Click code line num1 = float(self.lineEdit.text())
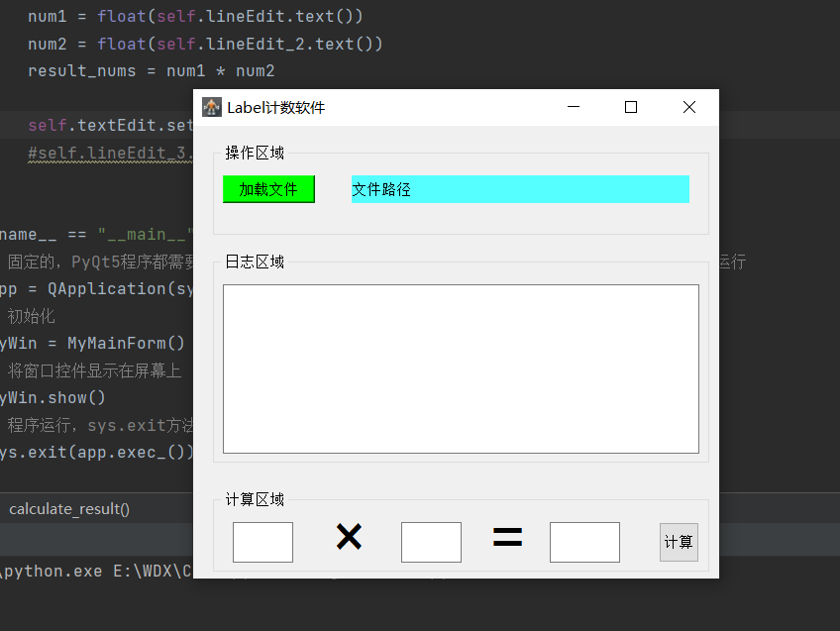This screenshot has width=840, height=631. coord(195,16)
